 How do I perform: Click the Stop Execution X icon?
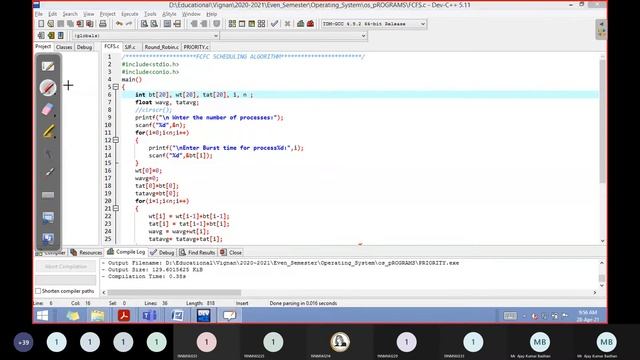(287, 24)
